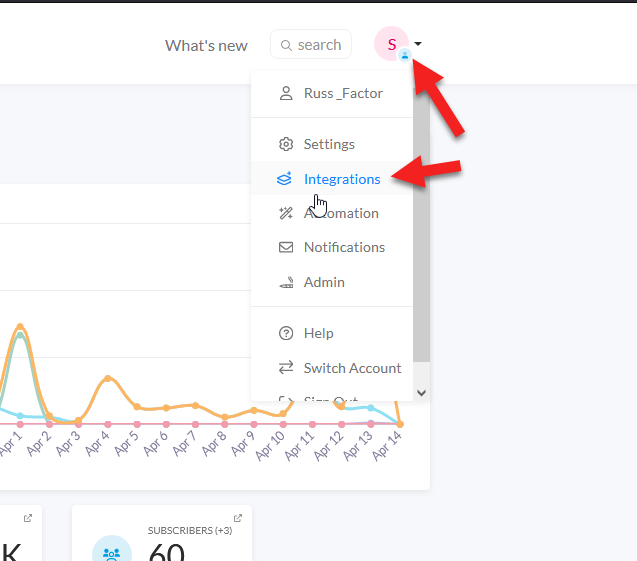Click the pink S profile avatar
The image size is (637, 561).
392,44
